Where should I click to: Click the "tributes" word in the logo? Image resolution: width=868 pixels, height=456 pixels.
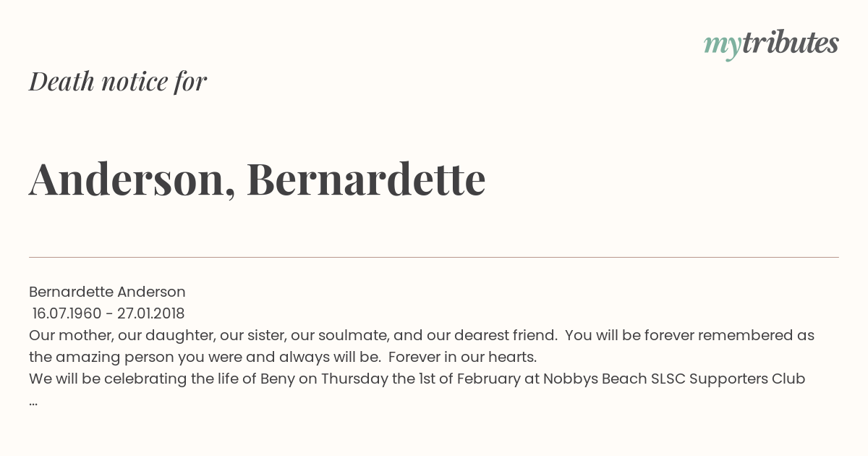coord(790,43)
